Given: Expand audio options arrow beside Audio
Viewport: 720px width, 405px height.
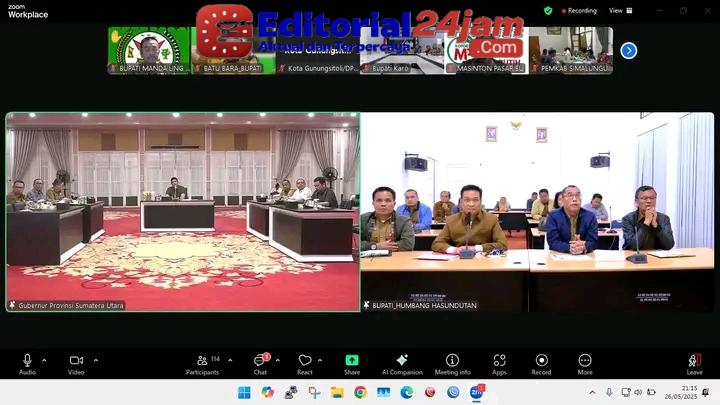Looking at the screenshot, I should click(x=44, y=360).
